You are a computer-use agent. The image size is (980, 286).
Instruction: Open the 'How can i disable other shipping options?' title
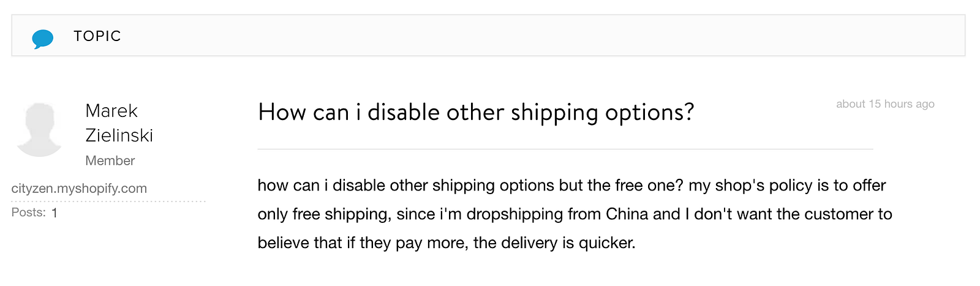pos(476,113)
